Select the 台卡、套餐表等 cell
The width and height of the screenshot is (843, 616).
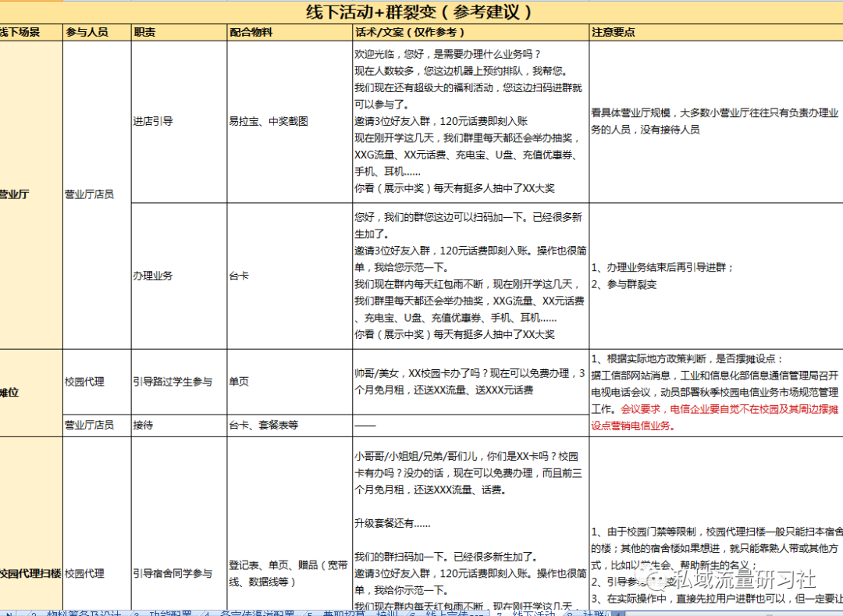click(x=290, y=426)
